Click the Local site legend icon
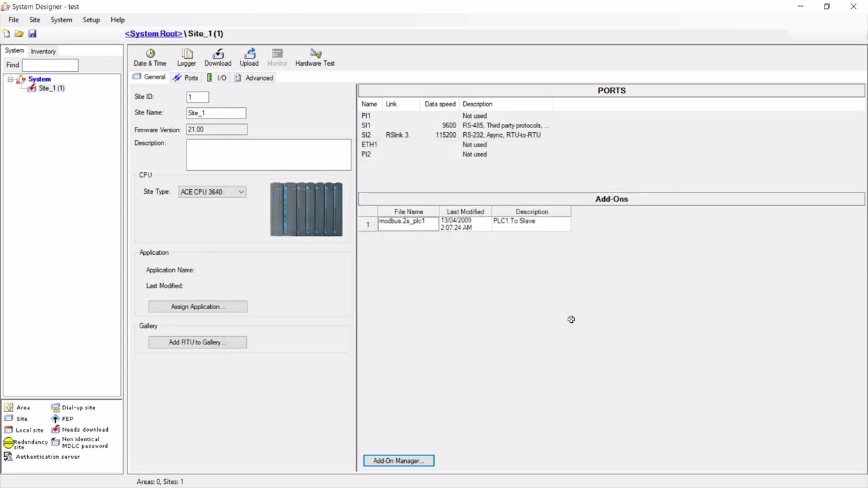This screenshot has width=868, height=488. (8, 430)
